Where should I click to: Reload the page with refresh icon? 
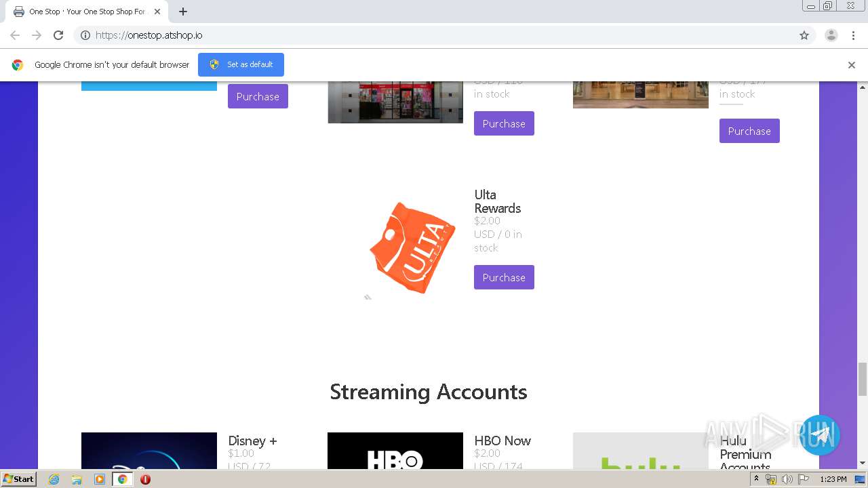[x=58, y=35]
